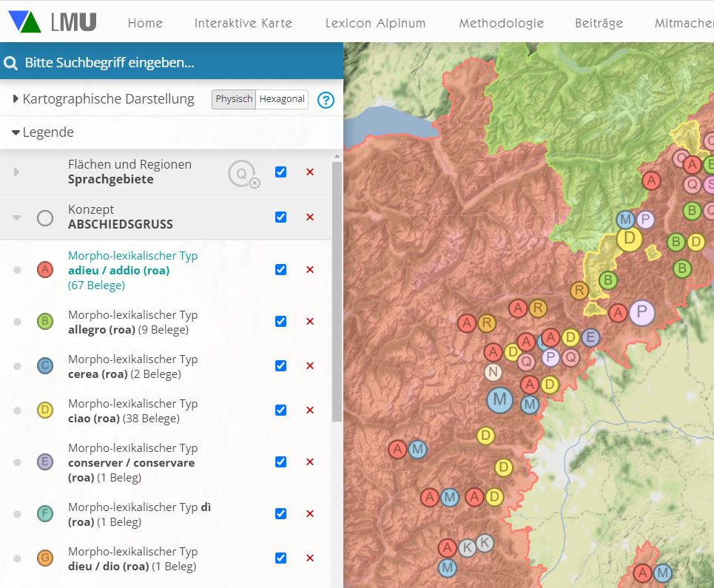Viewport: 714px width, 588px height.
Task: Disable the Sprachgebiete layer checkbox
Action: (x=280, y=172)
